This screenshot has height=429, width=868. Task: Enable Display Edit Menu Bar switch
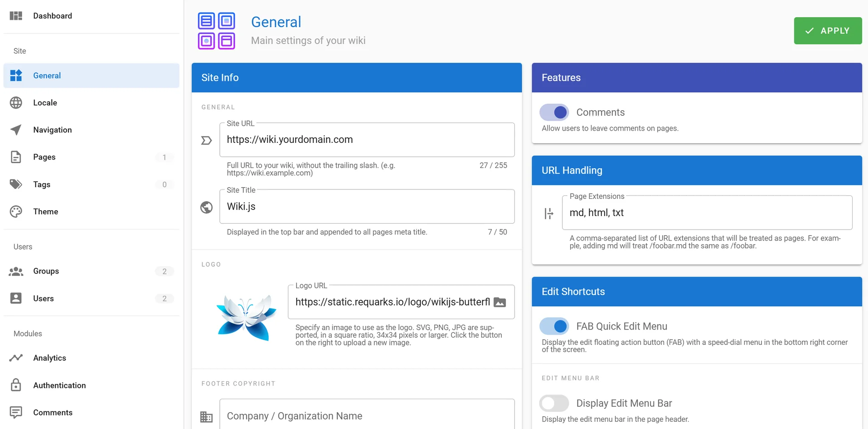pyautogui.click(x=554, y=403)
